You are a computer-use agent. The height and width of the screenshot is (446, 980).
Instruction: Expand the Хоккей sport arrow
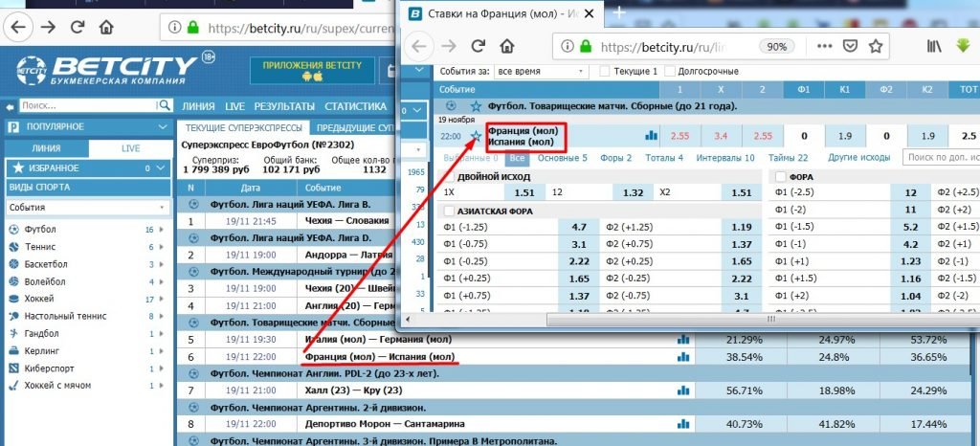tap(162, 299)
